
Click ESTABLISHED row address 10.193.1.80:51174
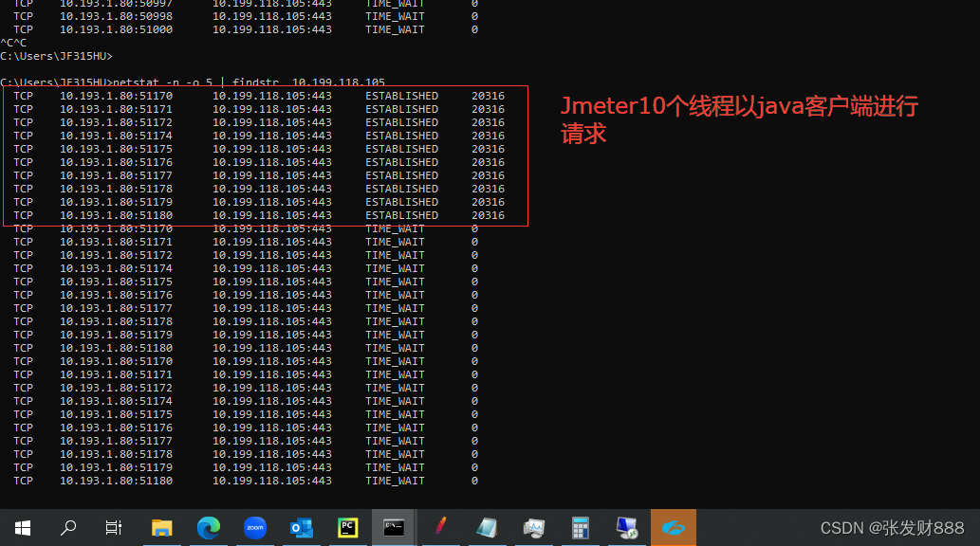click(117, 136)
